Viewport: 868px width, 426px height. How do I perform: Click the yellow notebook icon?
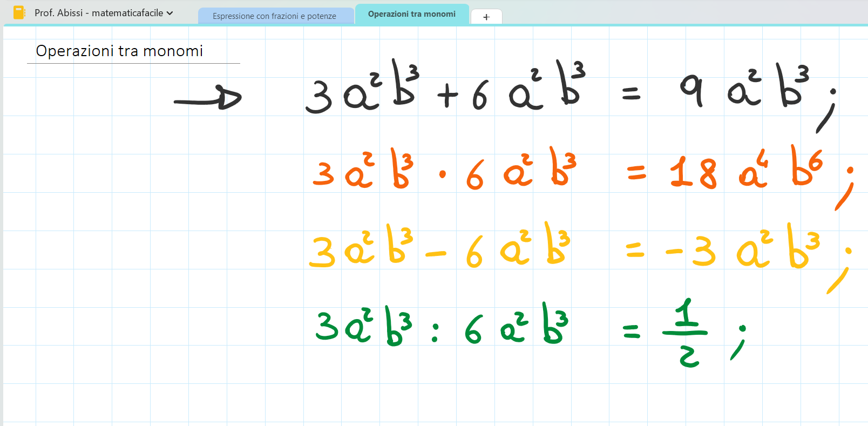coord(19,12)
